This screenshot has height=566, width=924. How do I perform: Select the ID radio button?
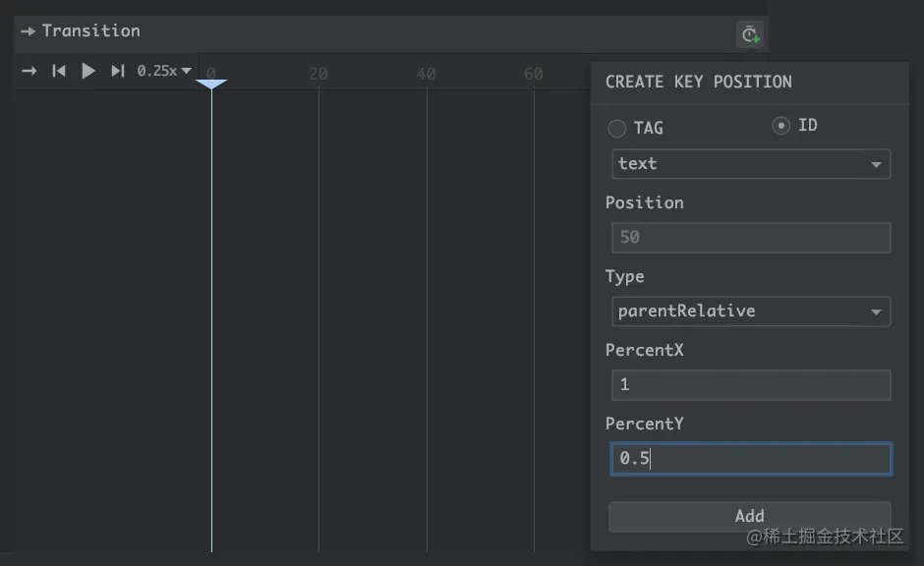(x=781, y=126)
